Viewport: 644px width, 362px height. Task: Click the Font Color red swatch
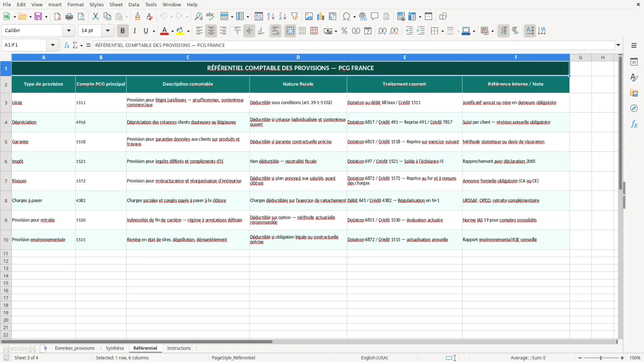164,31
